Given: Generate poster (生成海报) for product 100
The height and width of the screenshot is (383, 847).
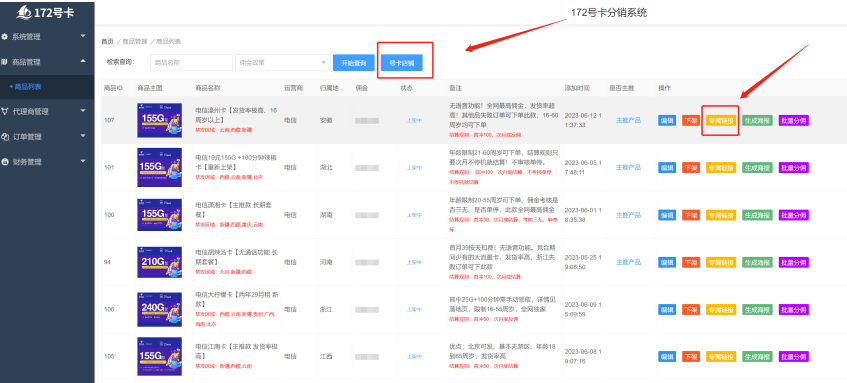Looking at the screenshot, I should 757,215.
